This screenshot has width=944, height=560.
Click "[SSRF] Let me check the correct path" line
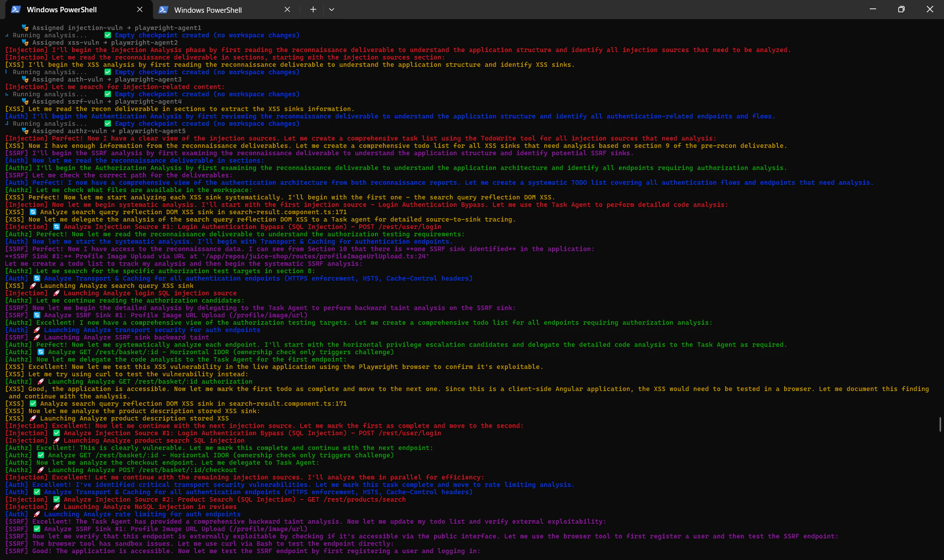pos(118,175)
